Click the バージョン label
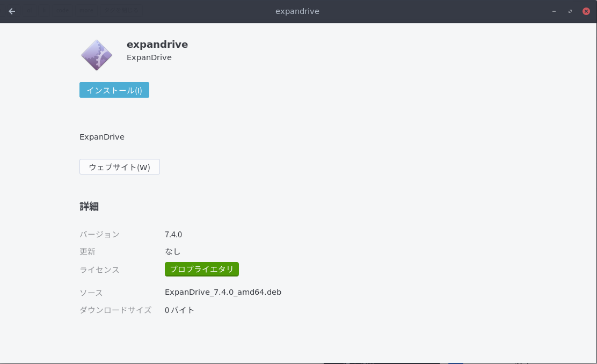Viewport: 597px width, 364px height. (99, 235)
